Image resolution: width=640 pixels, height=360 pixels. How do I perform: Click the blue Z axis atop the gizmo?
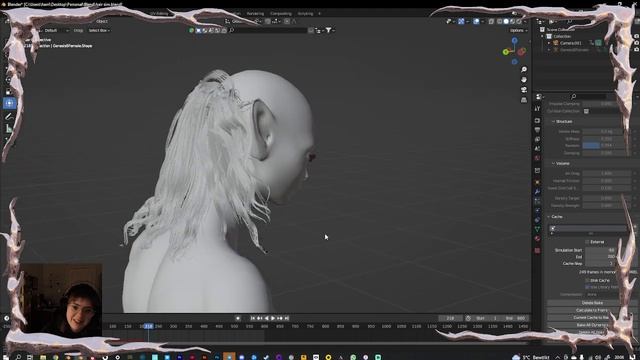[x=514, y=41]
